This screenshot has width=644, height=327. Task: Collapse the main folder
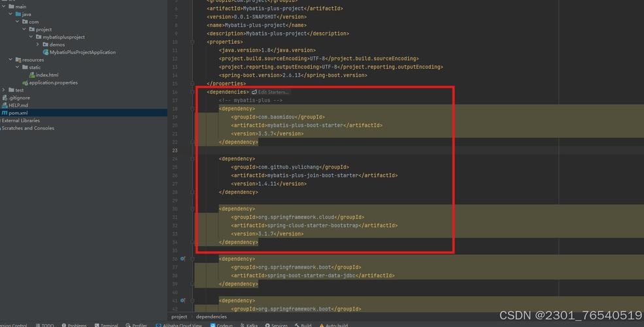click(4, 7)
